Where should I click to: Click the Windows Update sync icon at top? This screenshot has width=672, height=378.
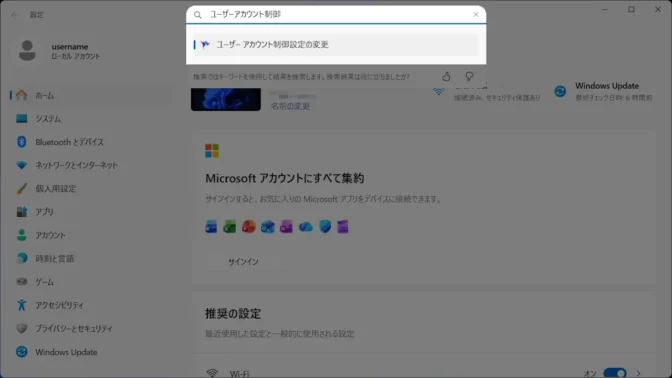click(x=560, y=91)
